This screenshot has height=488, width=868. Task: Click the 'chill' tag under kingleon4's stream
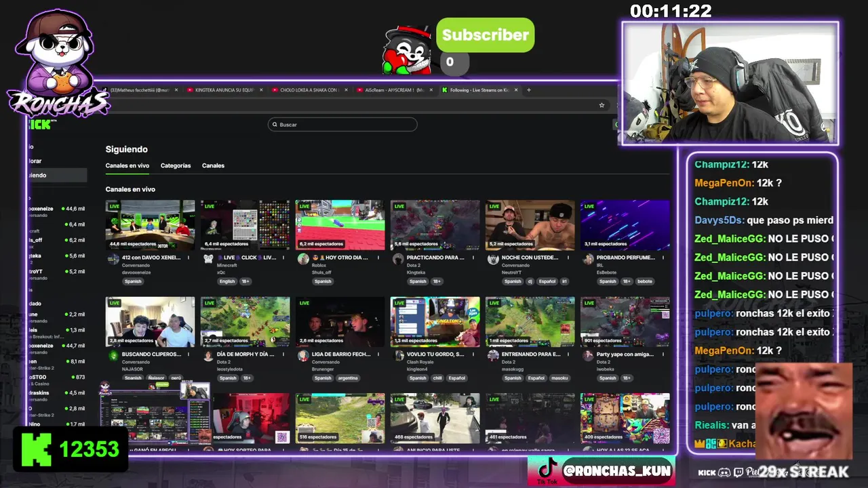(437, 378)
